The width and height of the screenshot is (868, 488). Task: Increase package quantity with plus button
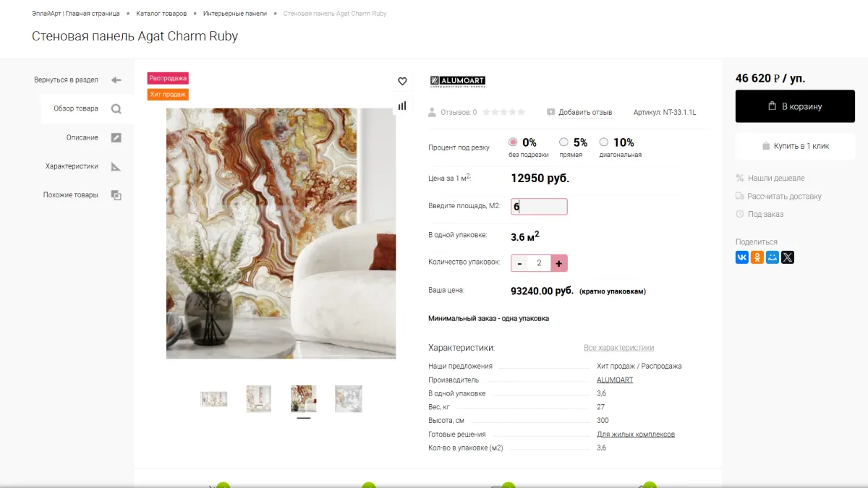559,263
